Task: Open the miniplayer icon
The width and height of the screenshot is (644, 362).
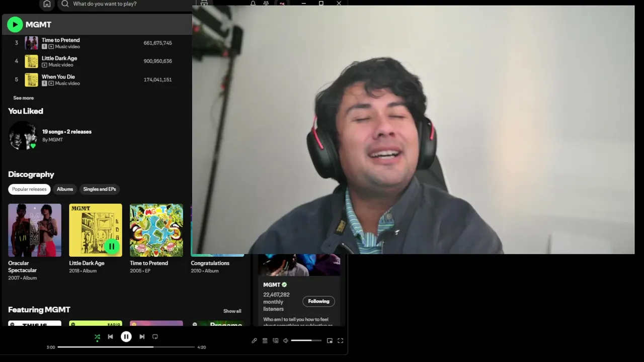Action: (330, 340)
